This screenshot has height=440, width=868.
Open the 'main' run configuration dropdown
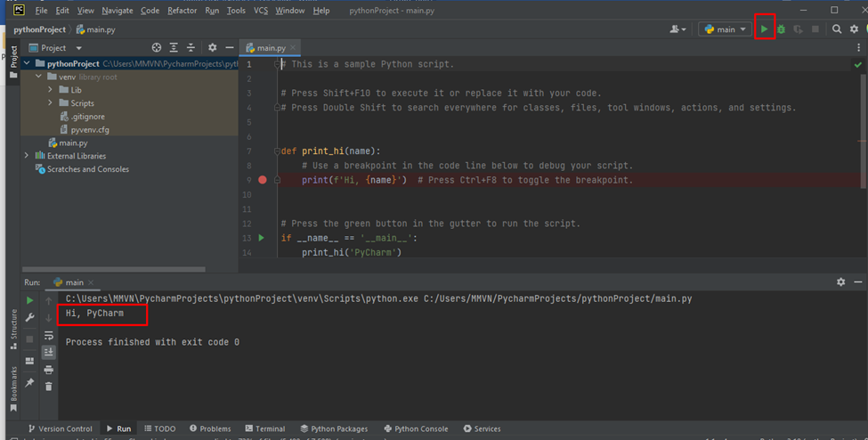click(725, 29)
